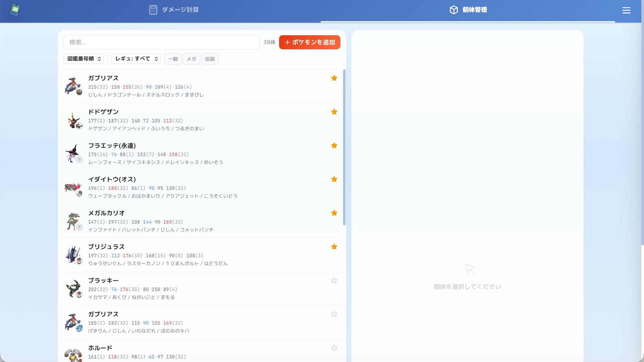
Task: Select the ブラッキー name text
Action: coord(103,280)
